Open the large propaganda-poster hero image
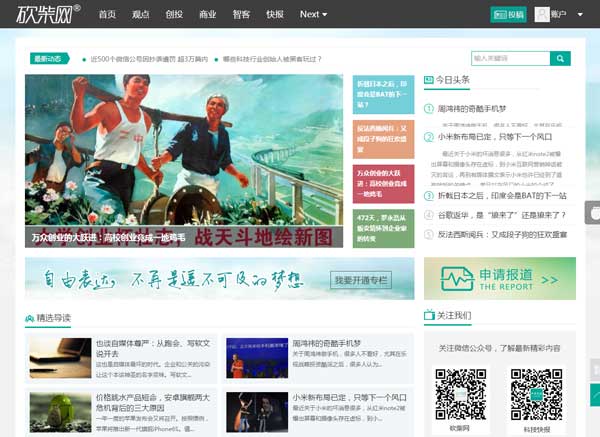Screen dimensions: 600x437 [184, 150]
